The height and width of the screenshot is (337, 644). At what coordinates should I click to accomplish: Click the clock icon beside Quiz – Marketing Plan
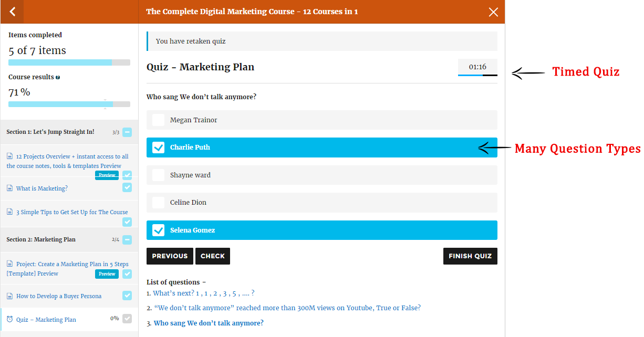click(x=9, y=319)
